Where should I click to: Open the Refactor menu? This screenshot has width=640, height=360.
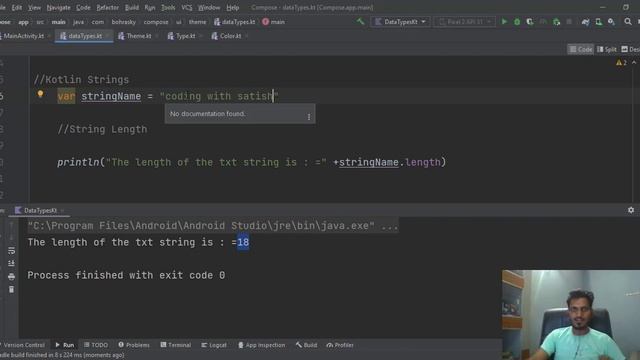pos(108,7)
